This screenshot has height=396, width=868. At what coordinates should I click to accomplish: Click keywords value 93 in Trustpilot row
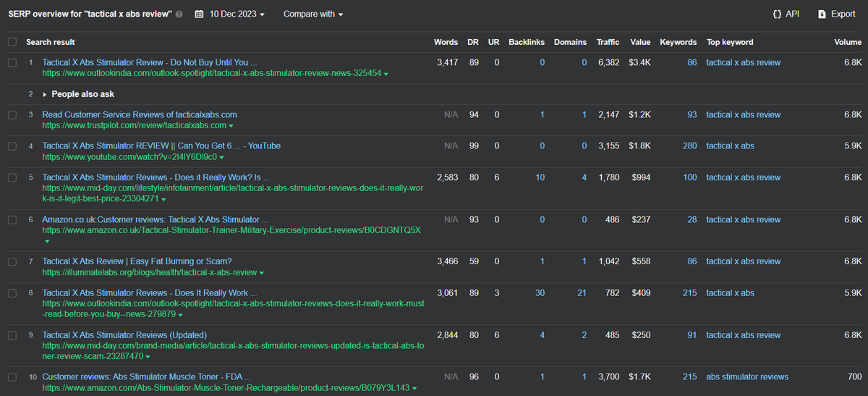point(692,115)
